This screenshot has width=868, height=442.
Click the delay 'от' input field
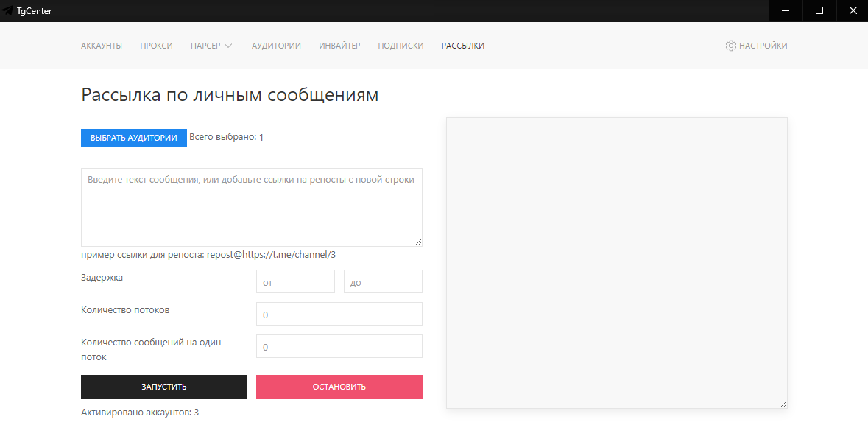pyautogui.click(x=295, y=281)
